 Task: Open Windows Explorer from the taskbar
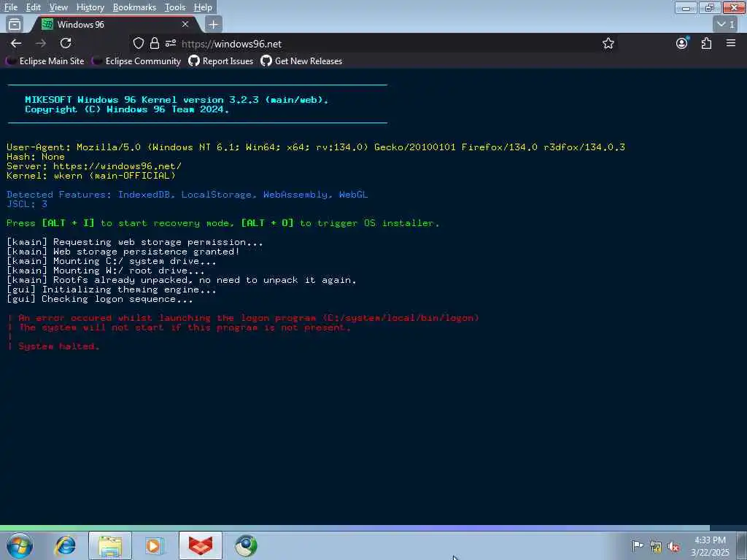point(110,545)
